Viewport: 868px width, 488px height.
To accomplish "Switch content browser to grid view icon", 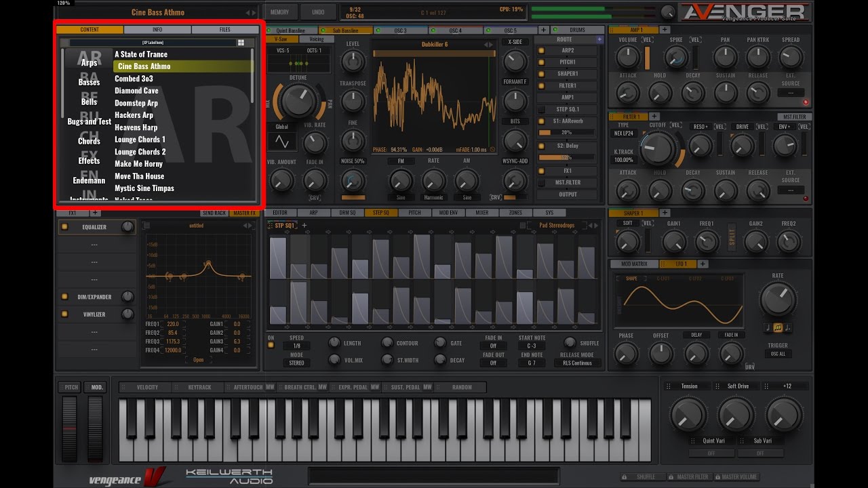I will pyautogui.click(x=241, y=43).
